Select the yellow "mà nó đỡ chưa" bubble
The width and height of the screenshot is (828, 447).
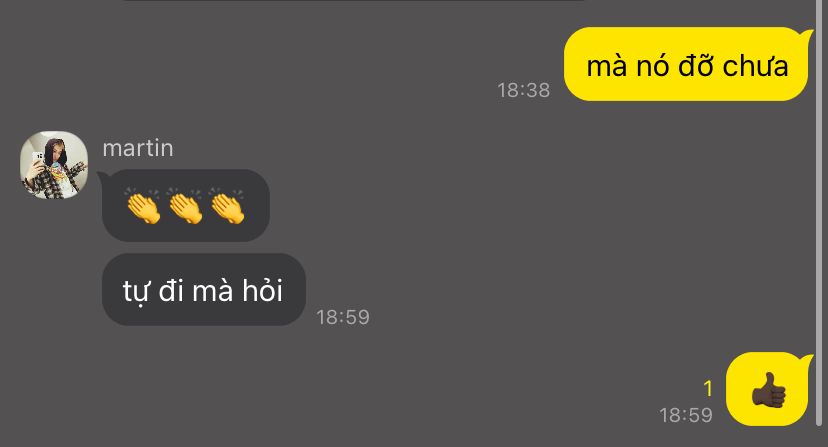687,64
